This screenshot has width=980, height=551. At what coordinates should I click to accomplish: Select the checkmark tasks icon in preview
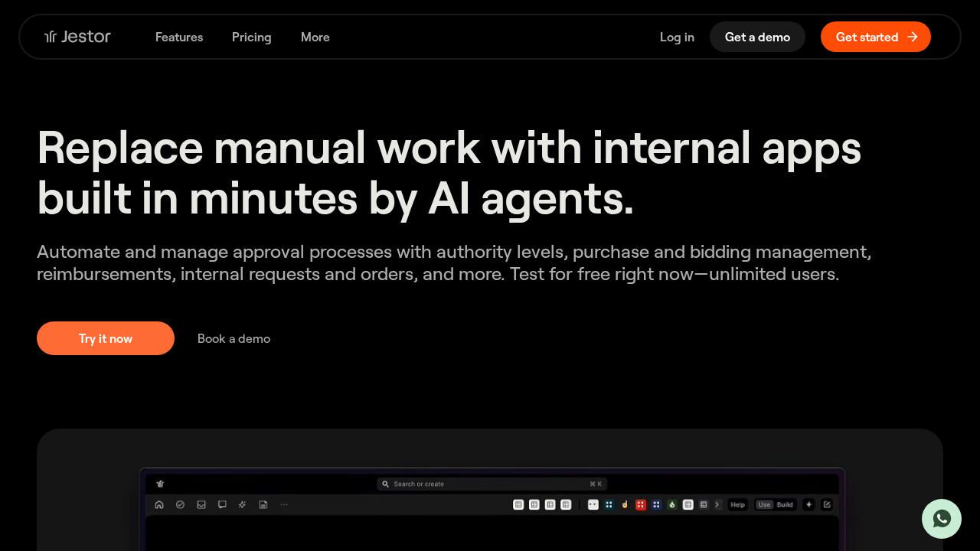180,505
